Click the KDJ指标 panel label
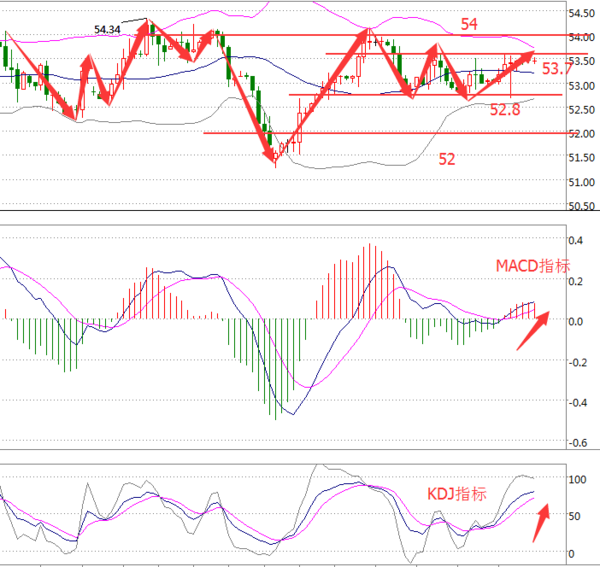The width and height of the screenshot is (600, 567). tap(457, 494)
